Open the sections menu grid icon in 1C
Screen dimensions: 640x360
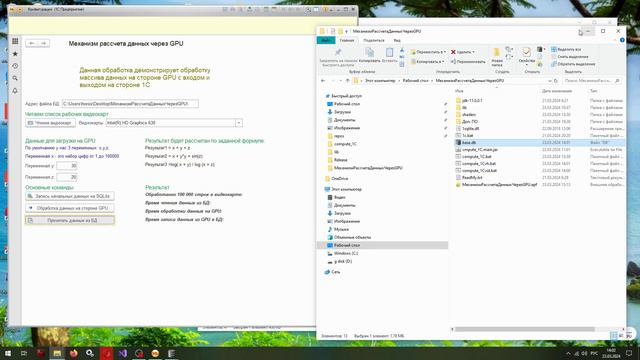click(15, 41)
